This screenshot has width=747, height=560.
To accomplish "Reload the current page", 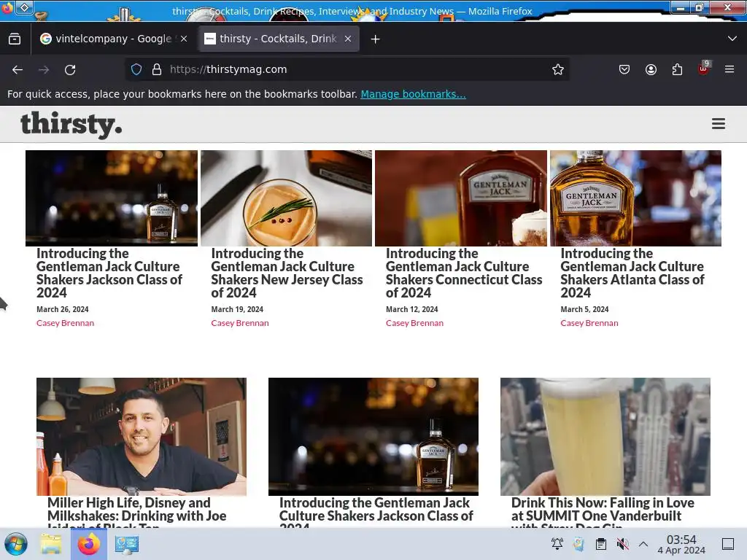I will (70, 69).
